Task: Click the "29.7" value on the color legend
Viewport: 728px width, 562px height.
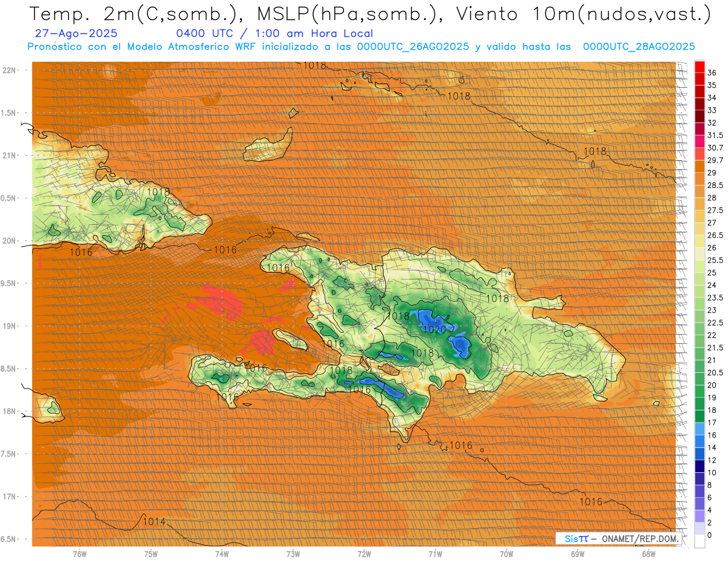Action: click(715, 160)
